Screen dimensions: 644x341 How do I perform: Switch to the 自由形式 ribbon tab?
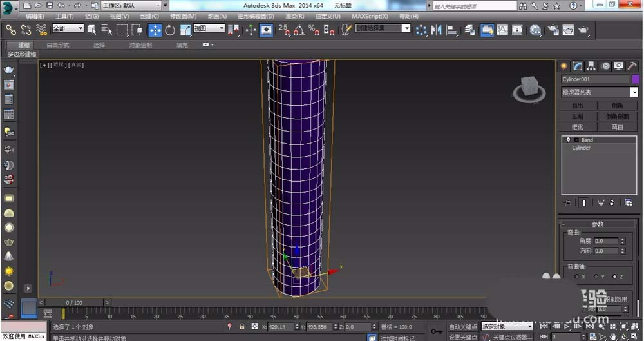58,45
